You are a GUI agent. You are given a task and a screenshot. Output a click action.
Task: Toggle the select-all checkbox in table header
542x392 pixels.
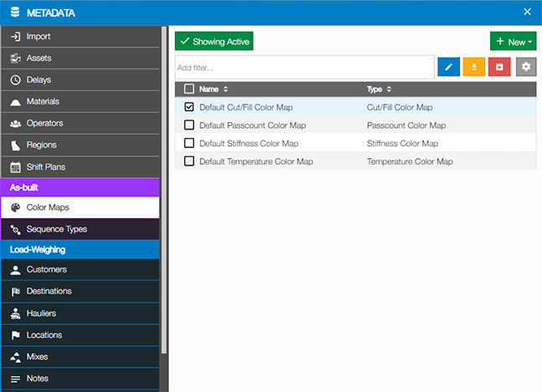tap(189, 89)
